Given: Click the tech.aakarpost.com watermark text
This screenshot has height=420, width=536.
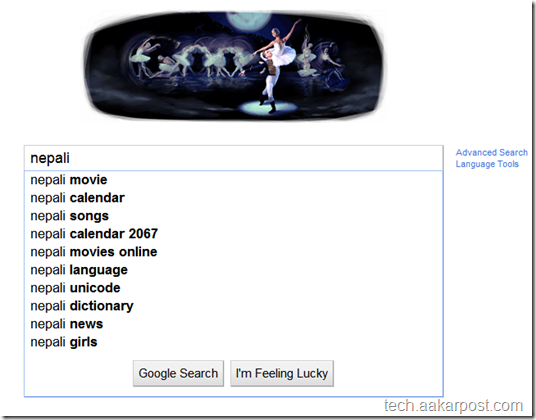Looking at the screenshot, I should pos(453,406).
